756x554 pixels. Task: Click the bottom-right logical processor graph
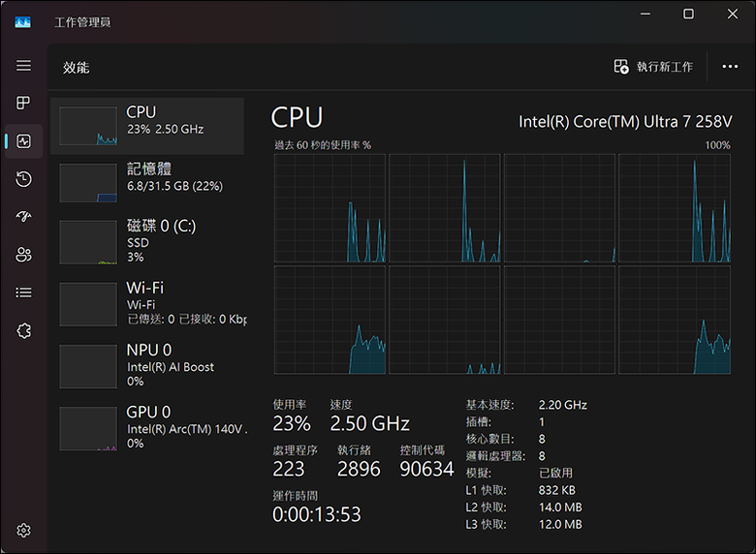pos(675,320)
